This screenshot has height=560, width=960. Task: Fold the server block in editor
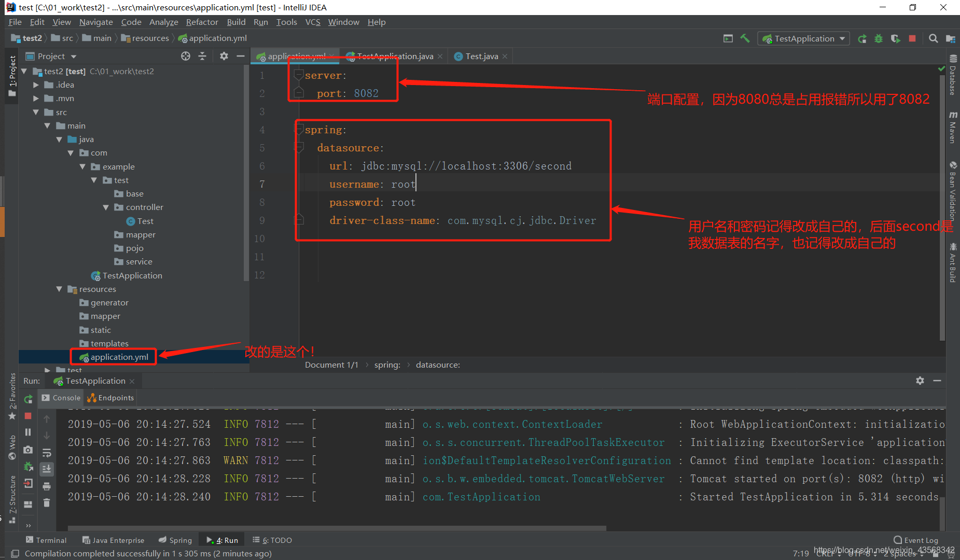pos(299,76)
